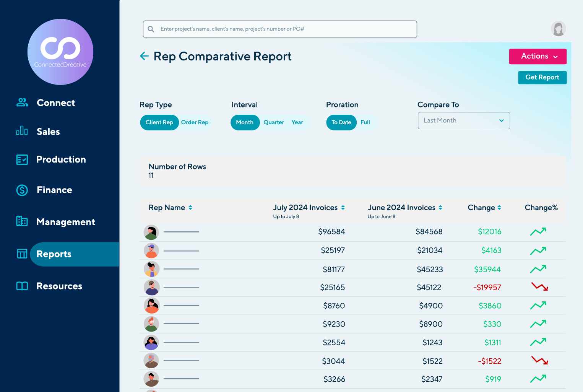The height and width of the screenshot is (392, 583).
Task: Open the user profile avatar
Action: tap(558, 29)
